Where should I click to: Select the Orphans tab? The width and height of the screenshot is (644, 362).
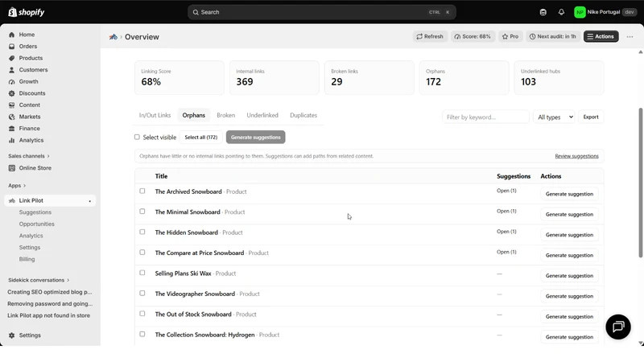(x=194, y=115)
